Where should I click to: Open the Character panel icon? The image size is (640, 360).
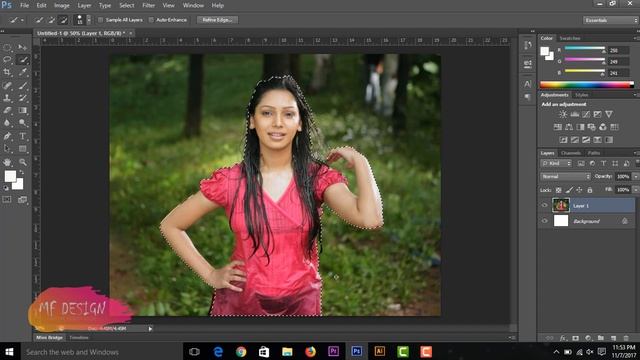pos(528,84)
